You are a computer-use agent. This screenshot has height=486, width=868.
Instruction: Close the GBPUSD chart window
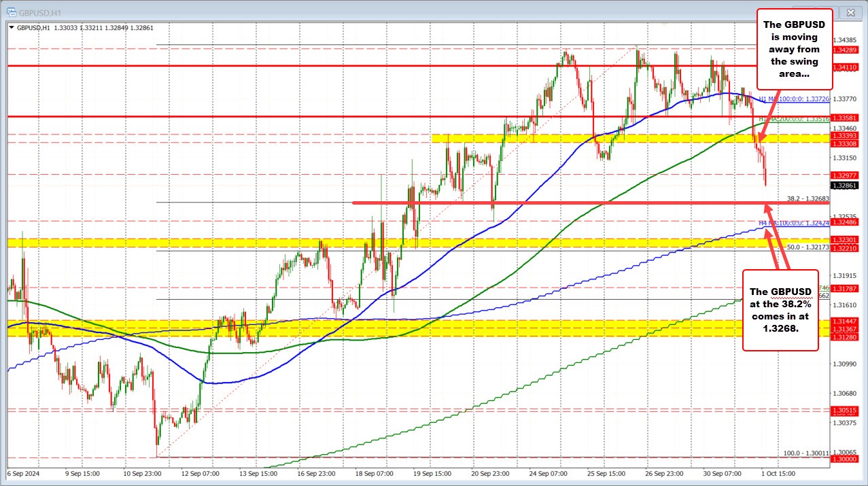850,12
